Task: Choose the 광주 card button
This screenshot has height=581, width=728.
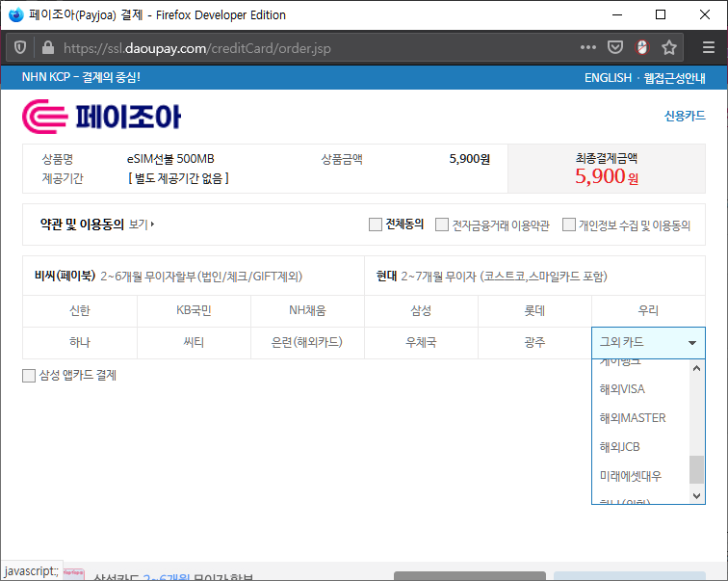Action: click(x=534, y=343)
